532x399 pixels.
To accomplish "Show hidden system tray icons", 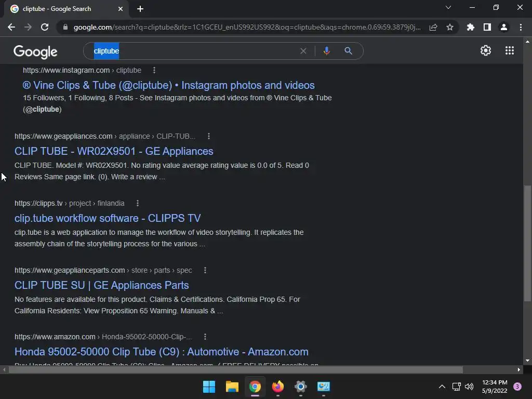I will 442,387.
